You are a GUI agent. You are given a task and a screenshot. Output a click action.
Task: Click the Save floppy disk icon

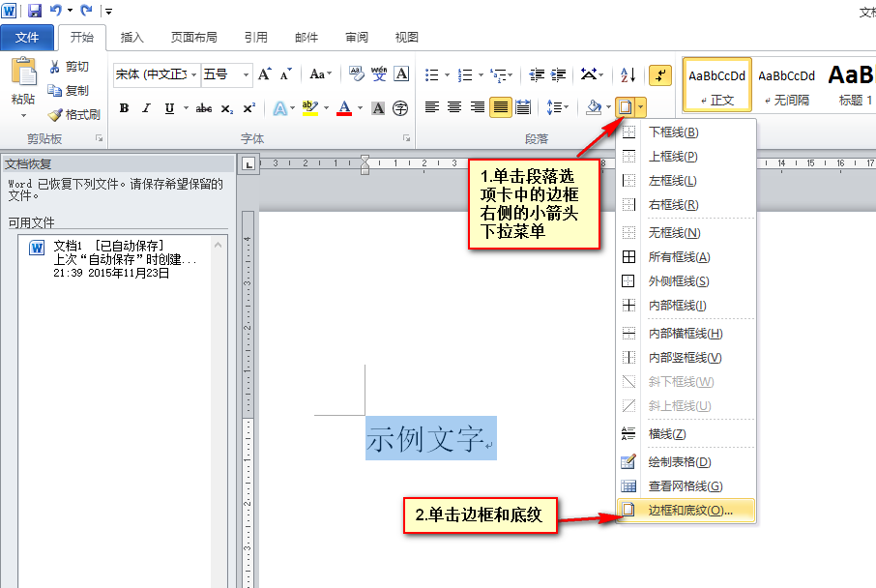(35, 10)
